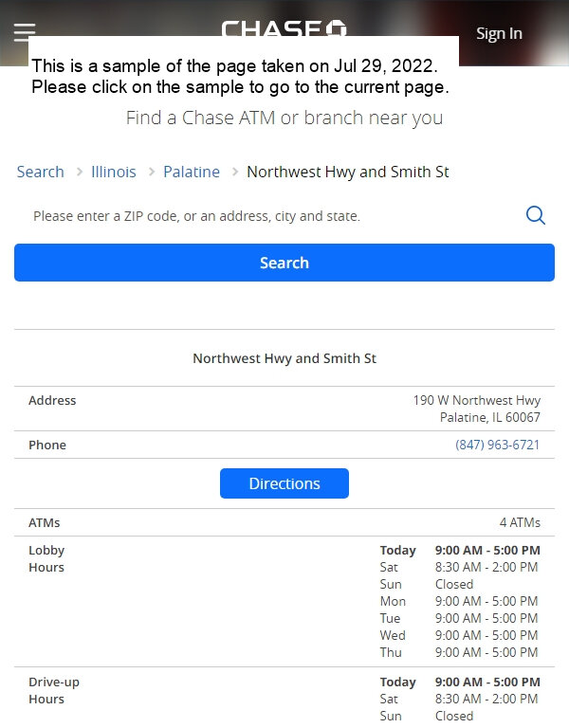Image resolution: width=569 pixels, height=728 pixels.
Task: Click Today's lobby hours row
Action: (x=460, y=550)
